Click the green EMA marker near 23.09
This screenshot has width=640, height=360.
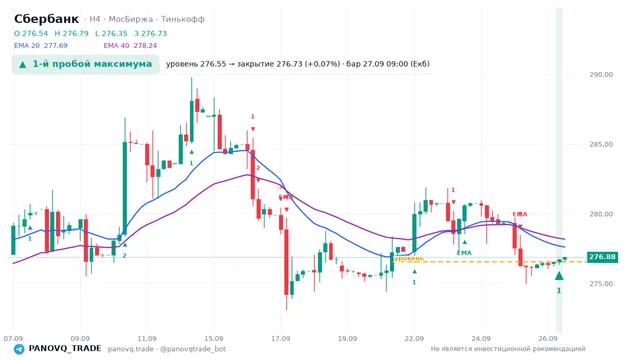click(464, 253)
